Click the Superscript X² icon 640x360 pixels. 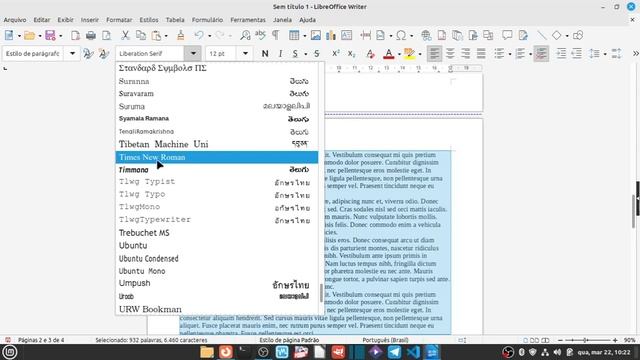click(336, 53)
